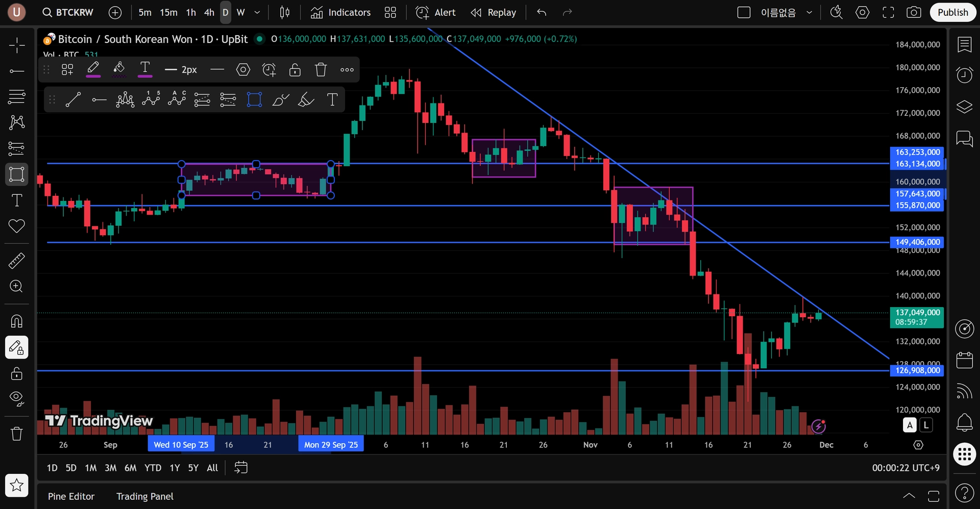This screenshot has width=980, height=509.
Task: Select the Text tool in left sidebar
Action: tap(17, 200)
